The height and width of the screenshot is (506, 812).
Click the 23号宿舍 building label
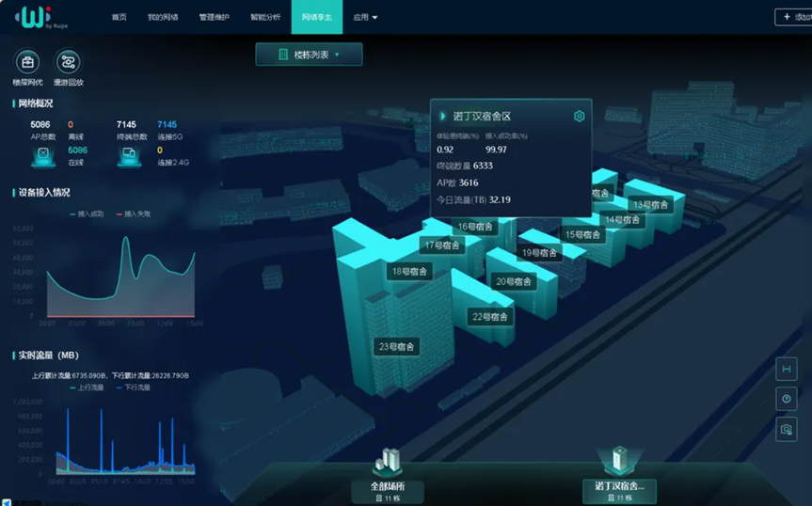[x=395, y=347]
